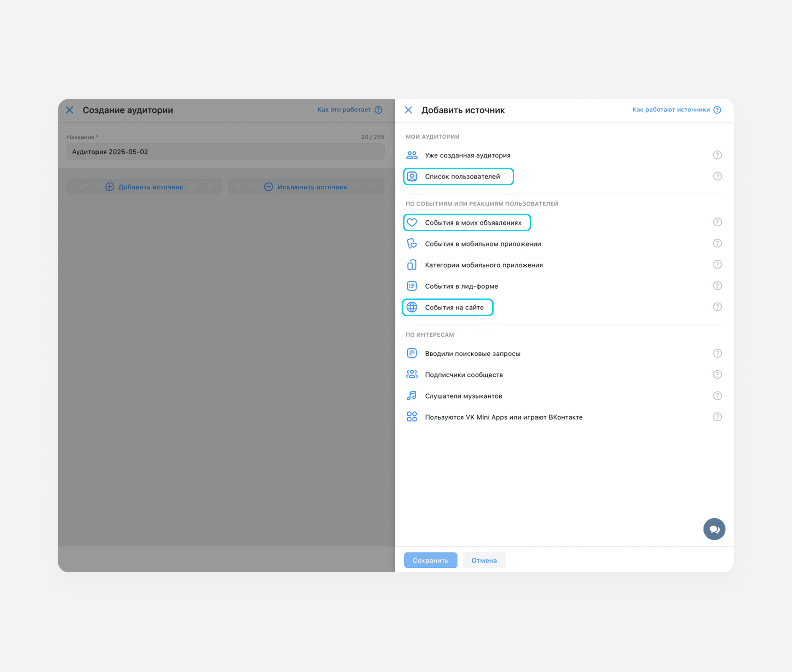
Task: Show help for События в мобильном приложении
Action: point(717,243)
